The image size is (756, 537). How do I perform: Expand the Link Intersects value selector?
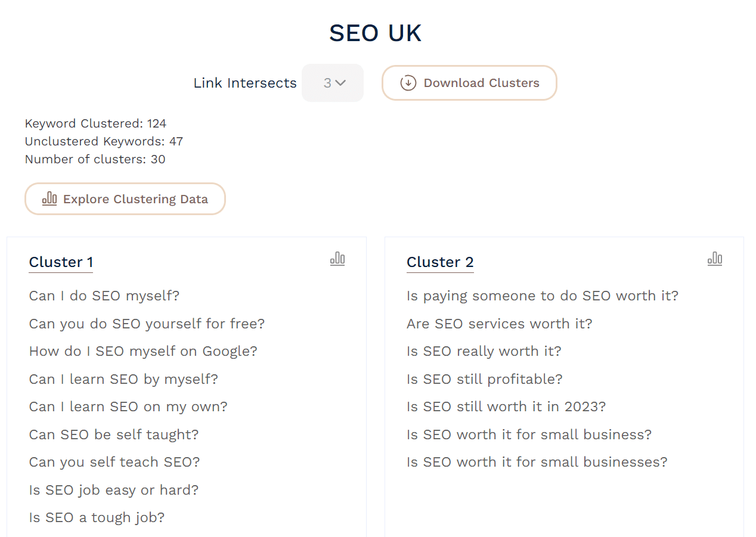333,83
